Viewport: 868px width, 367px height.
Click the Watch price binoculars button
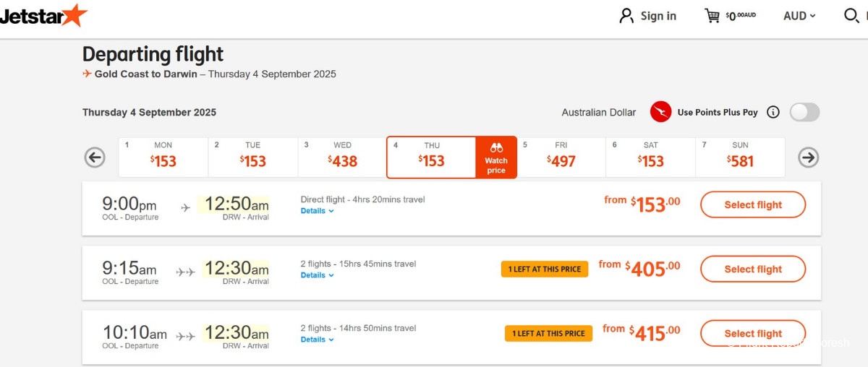(x=496, y=157)
